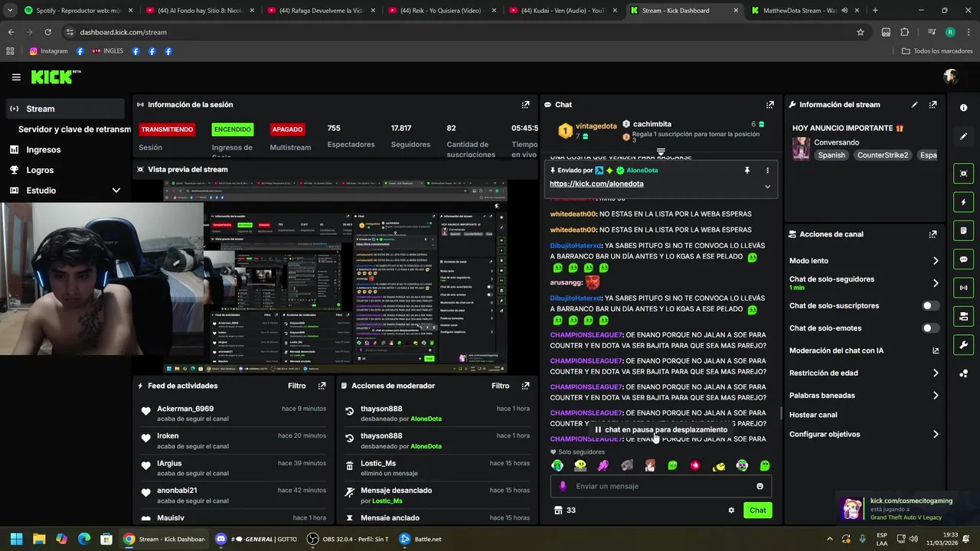The height and width of the screenshot is (551, 980).
Task: Resume chat via pause notice
Action: click(661, 430)
